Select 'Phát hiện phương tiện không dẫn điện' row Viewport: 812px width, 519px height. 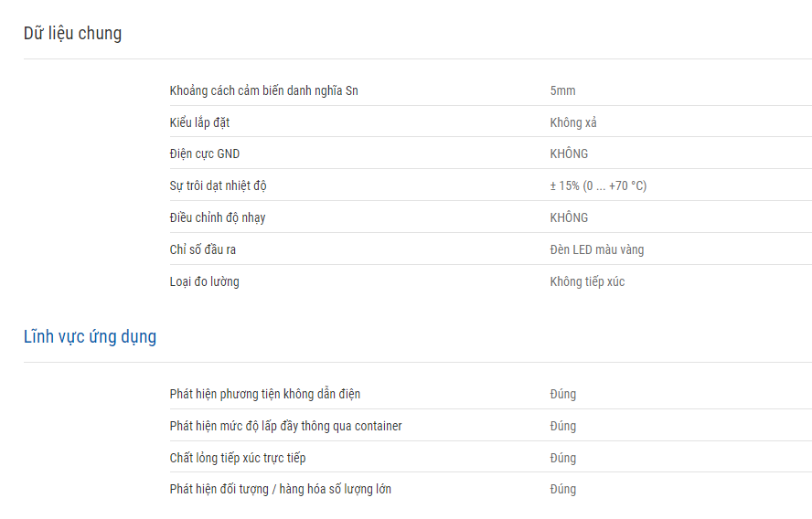click(491, 395)
